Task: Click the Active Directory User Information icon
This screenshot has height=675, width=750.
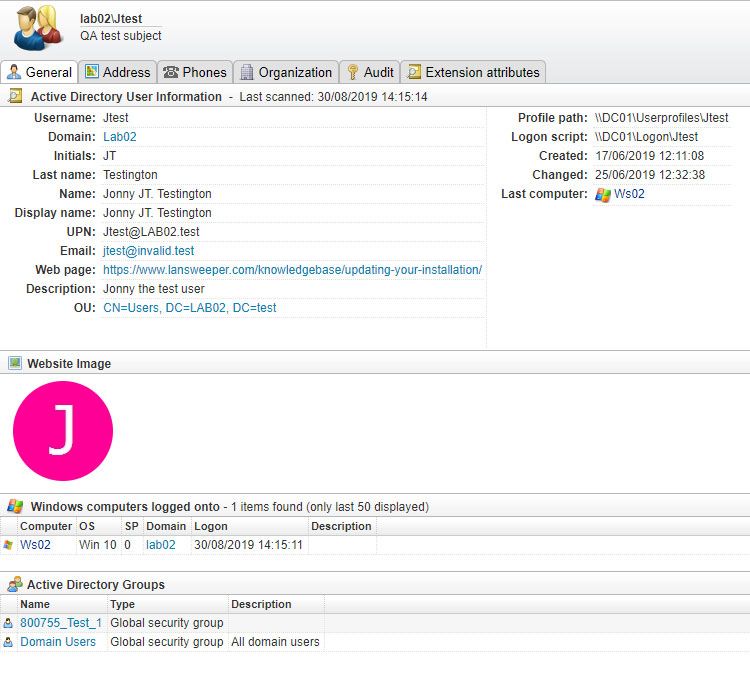Action: [x=15, y=97]
